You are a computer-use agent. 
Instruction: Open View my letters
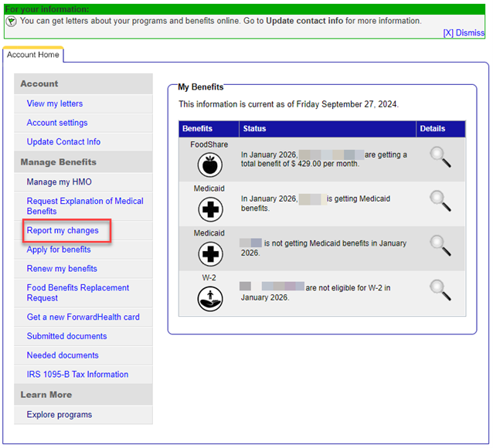[x=55, y=104]
